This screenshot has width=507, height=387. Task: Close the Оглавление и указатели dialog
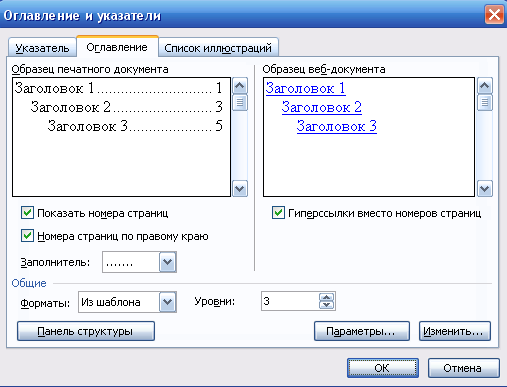(x=494, y=15)
